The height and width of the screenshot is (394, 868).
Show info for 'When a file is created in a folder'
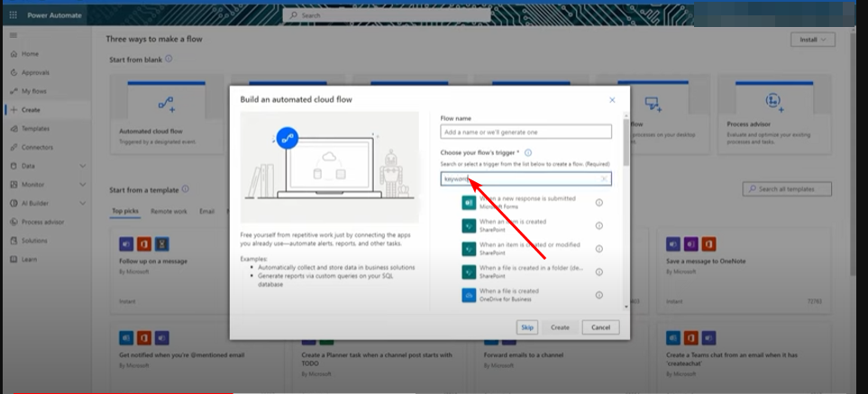(x=599, y=271)
